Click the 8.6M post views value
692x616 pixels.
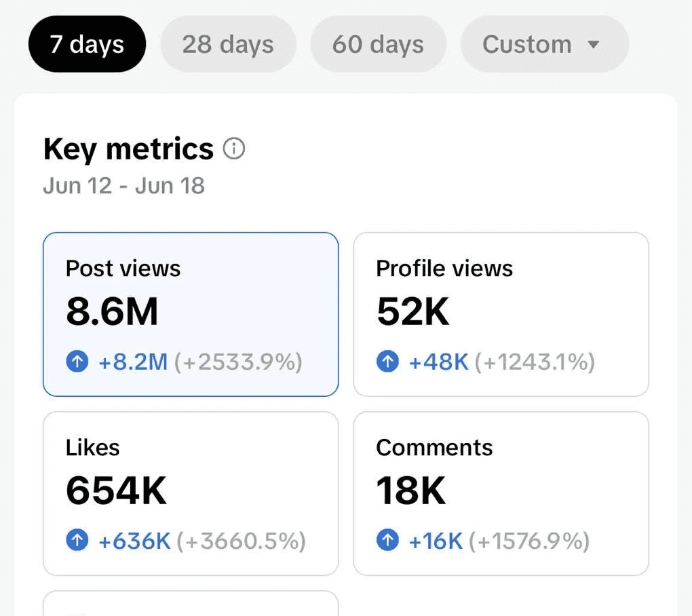pos(112,311)
